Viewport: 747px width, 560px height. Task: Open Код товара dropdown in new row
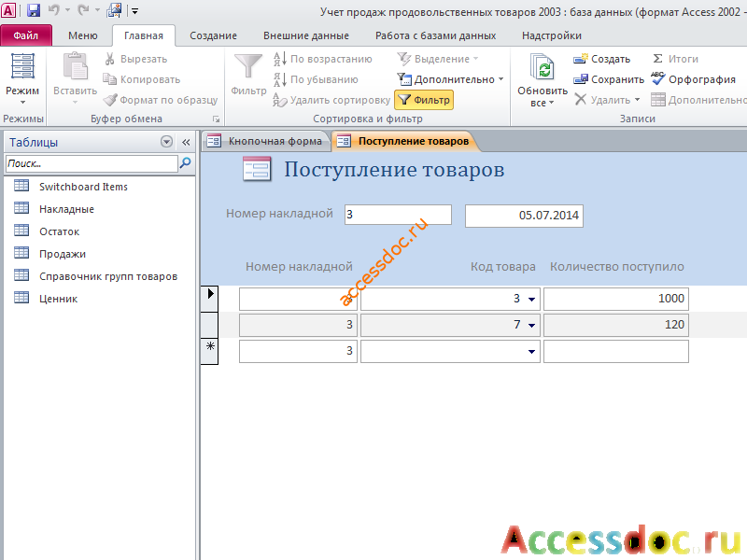click(x=531, y=352)
